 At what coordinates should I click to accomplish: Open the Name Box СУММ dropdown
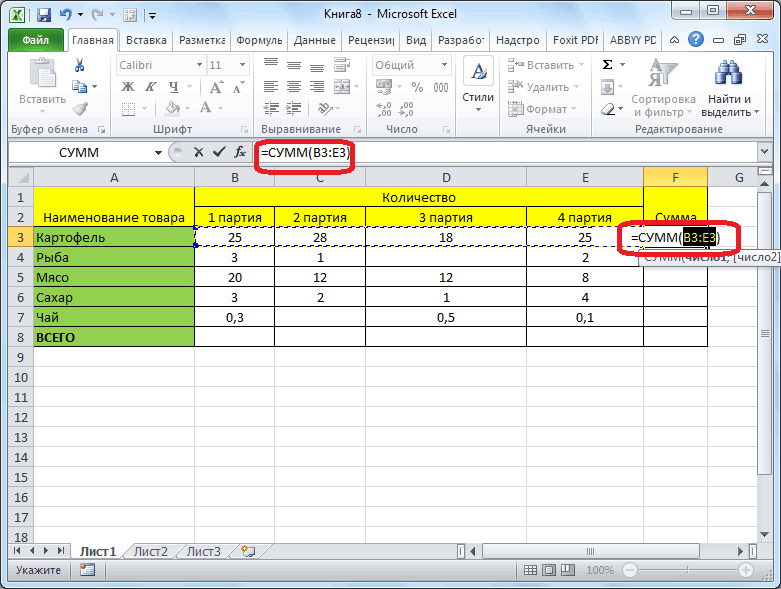tap(158, 152)
